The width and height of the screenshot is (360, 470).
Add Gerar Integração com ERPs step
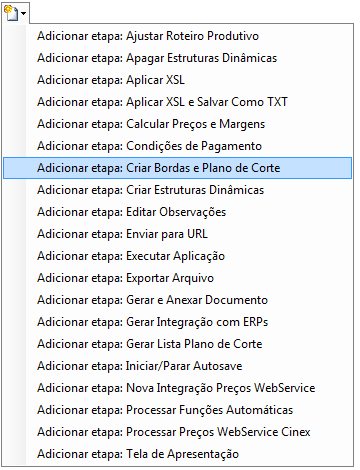point(177,322)
